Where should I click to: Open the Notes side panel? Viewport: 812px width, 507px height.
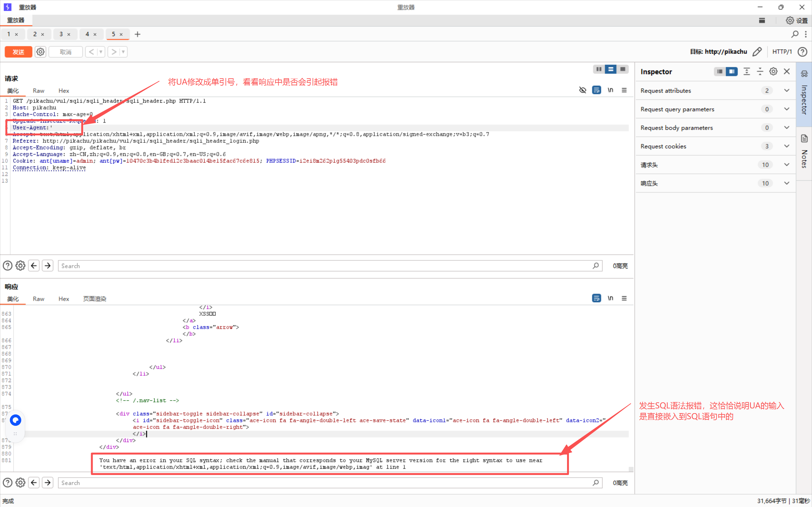804,154
